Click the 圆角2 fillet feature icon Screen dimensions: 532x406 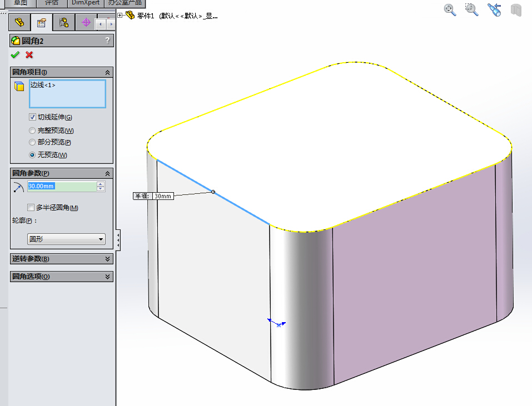coord(16,41)
